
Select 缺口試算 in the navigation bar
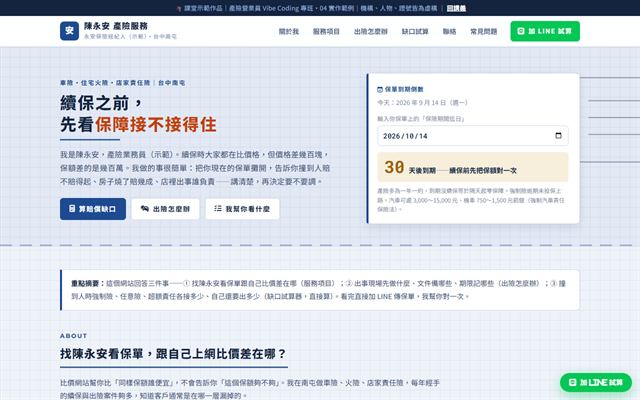coord(415,31)
